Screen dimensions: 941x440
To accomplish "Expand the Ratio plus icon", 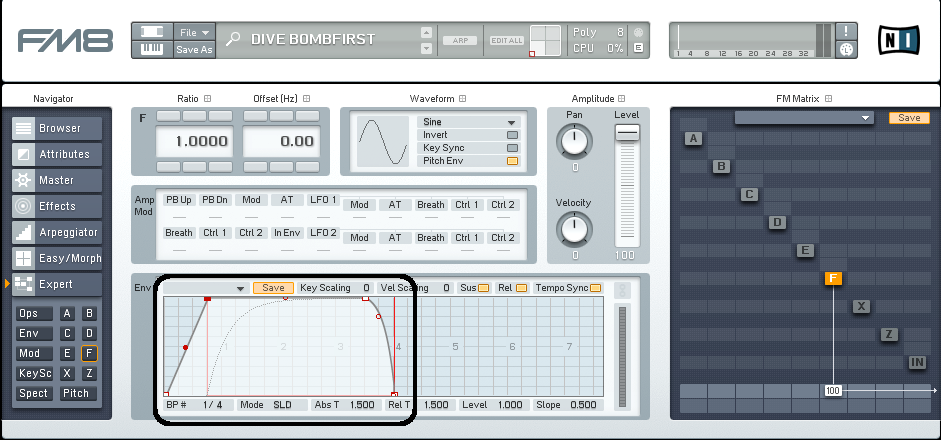I will 208,98.
